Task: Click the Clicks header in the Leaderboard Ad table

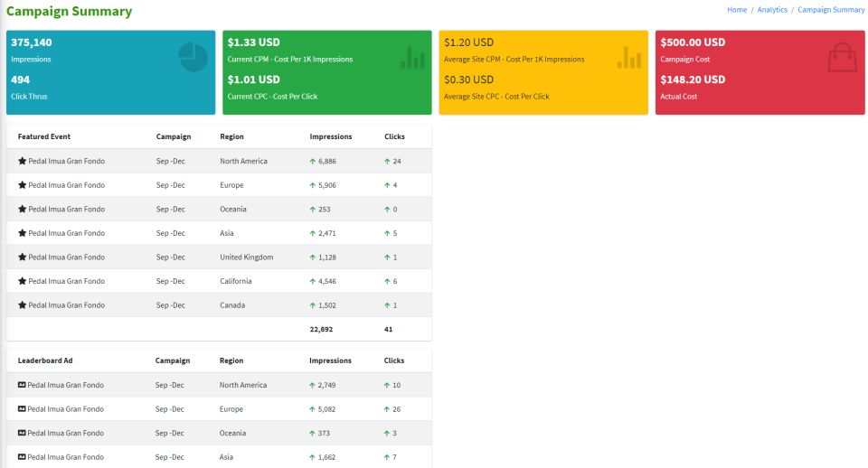Action: [x=394, y=360]
